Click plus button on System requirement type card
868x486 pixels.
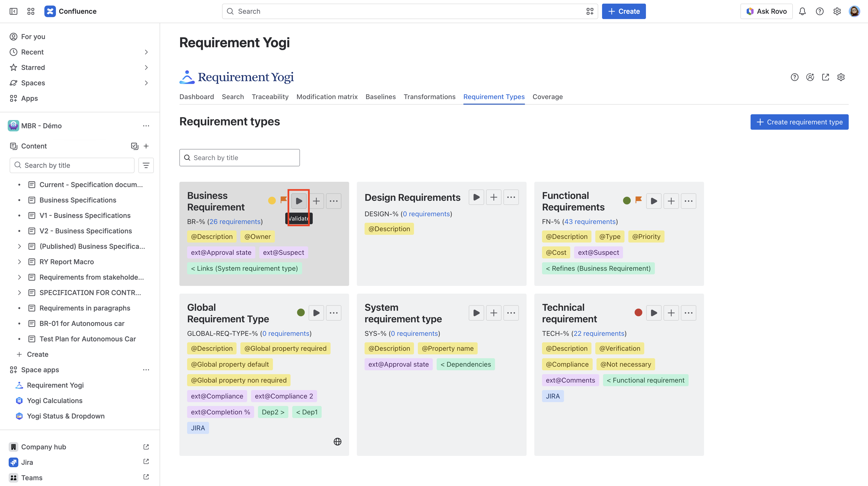494,313
